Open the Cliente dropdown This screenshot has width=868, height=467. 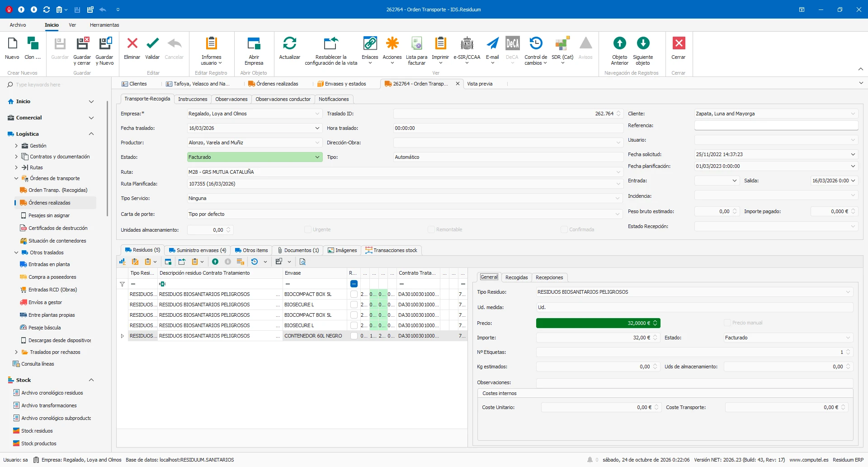[853, 114]
